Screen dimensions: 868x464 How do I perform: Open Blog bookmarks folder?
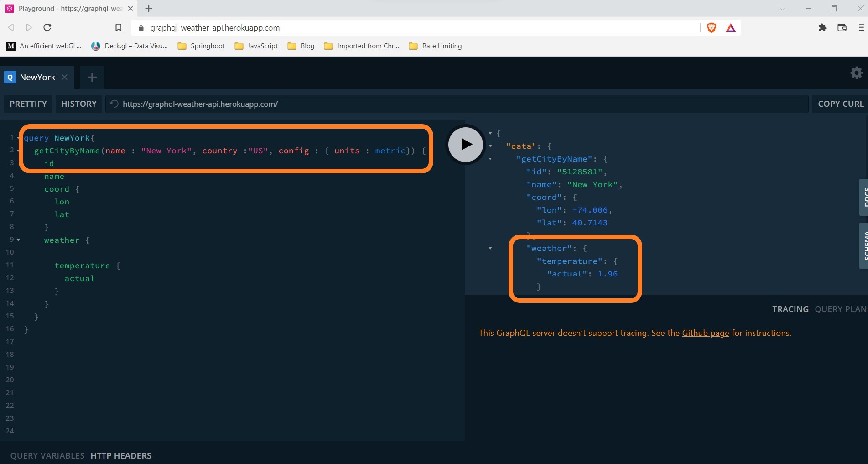(301, 46)
